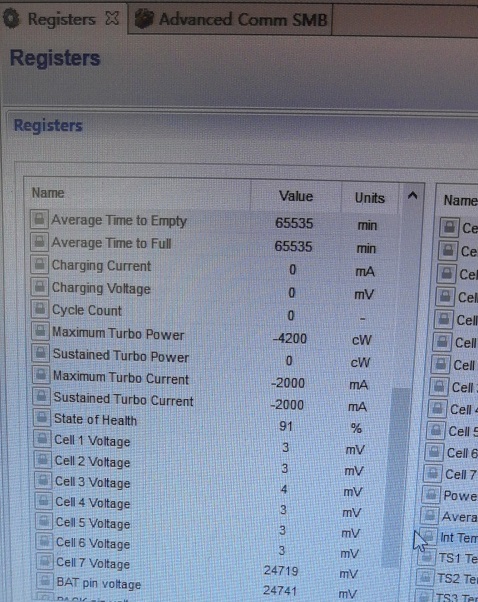The height and width of the screenshot is (602, 478).
Task: Click lock icon beside State of Health
Action: [x=42, y=418]
